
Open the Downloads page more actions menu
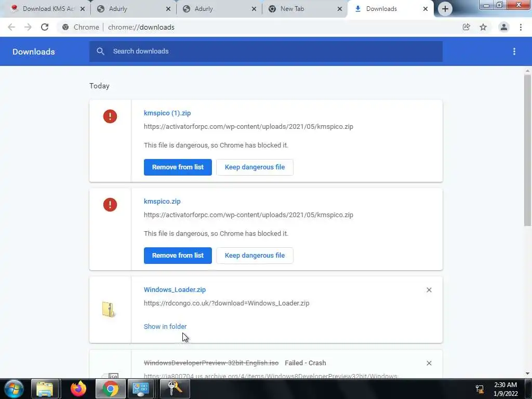coord(514,51)
